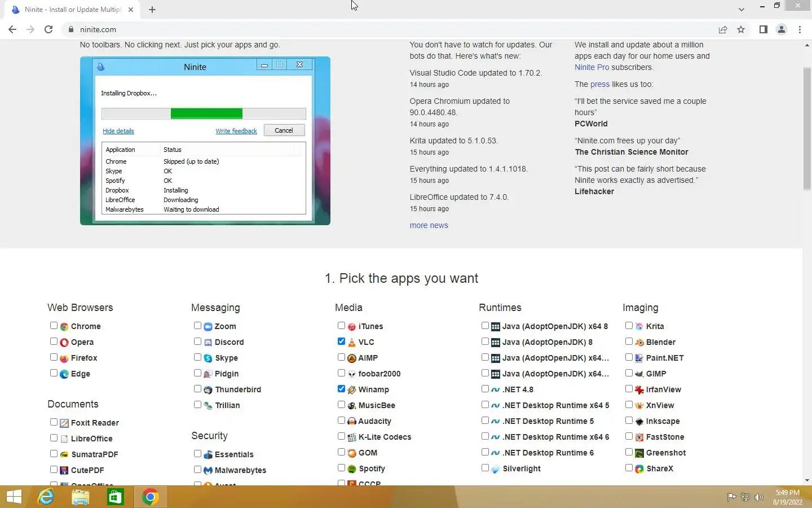812x508 pixels.
Task: Reload the current page
Action: pyautogui.click(x=48, y=29)
